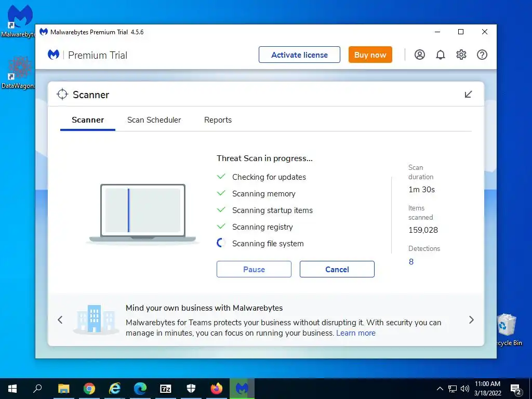Click the Buy now button
Viewport: 532px width, 399px height.
[x=370, y=55]
